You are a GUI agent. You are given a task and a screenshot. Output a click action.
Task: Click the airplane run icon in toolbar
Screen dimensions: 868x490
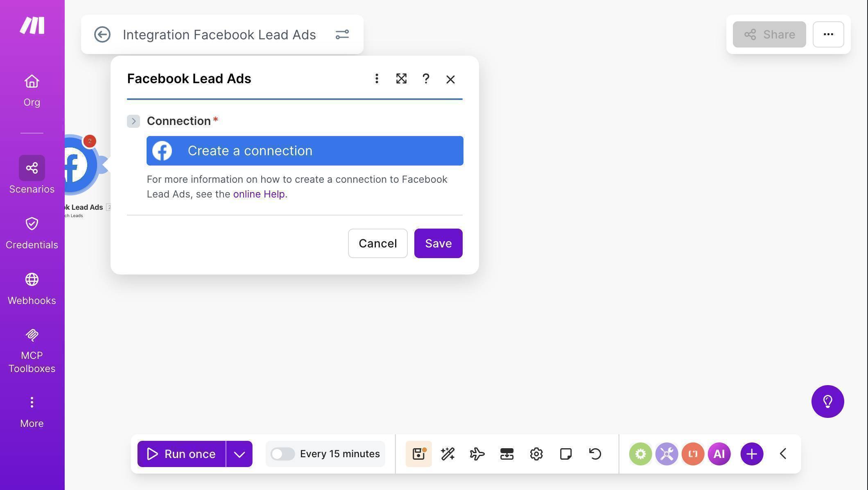(x=477, y=454)
